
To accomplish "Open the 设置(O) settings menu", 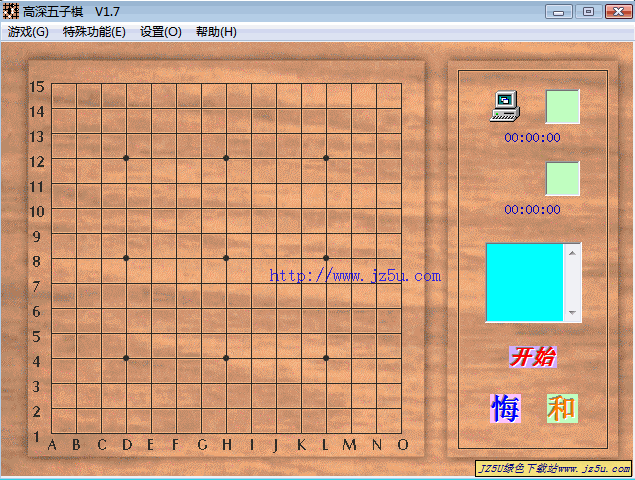I will pyautogui.click(x=161, y=31).
